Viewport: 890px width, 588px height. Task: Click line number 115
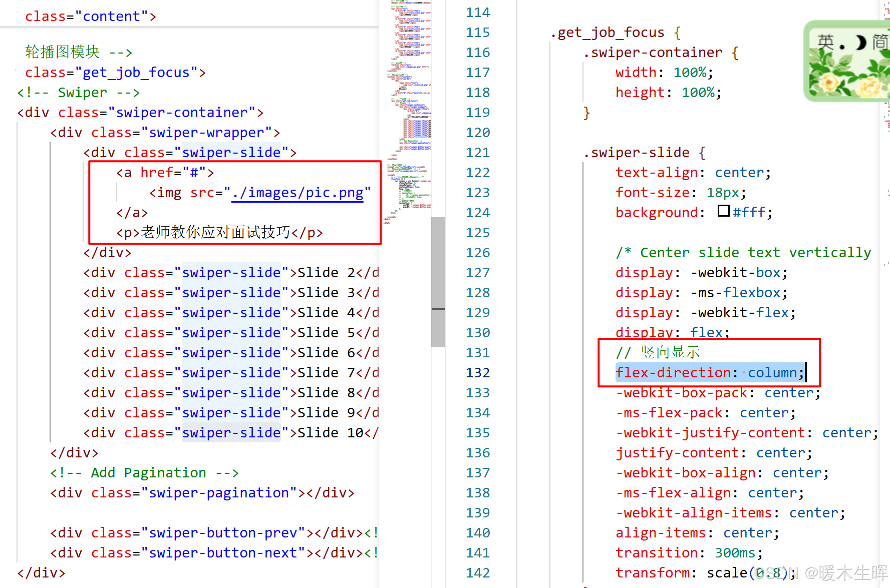477,33
